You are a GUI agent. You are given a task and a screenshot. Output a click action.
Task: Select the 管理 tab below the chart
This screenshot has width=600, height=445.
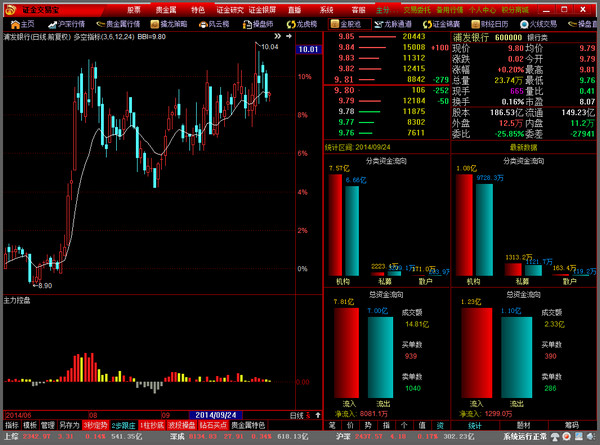[x=48, y=425]
